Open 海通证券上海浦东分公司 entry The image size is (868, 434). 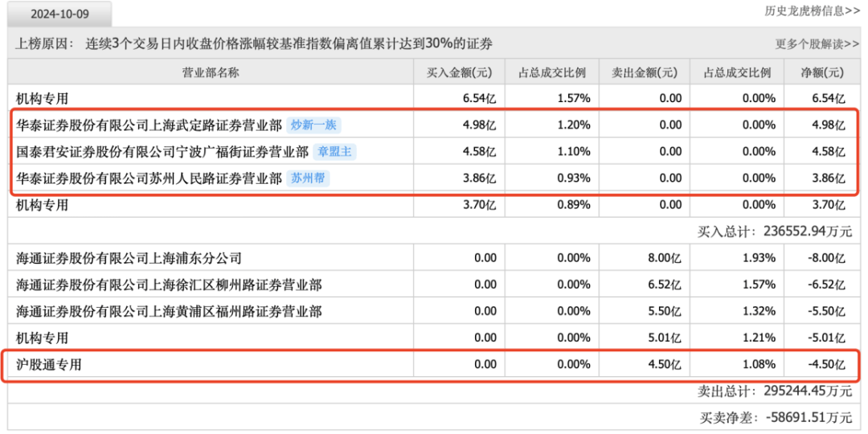pyautogui.click(x=129, y=258)
